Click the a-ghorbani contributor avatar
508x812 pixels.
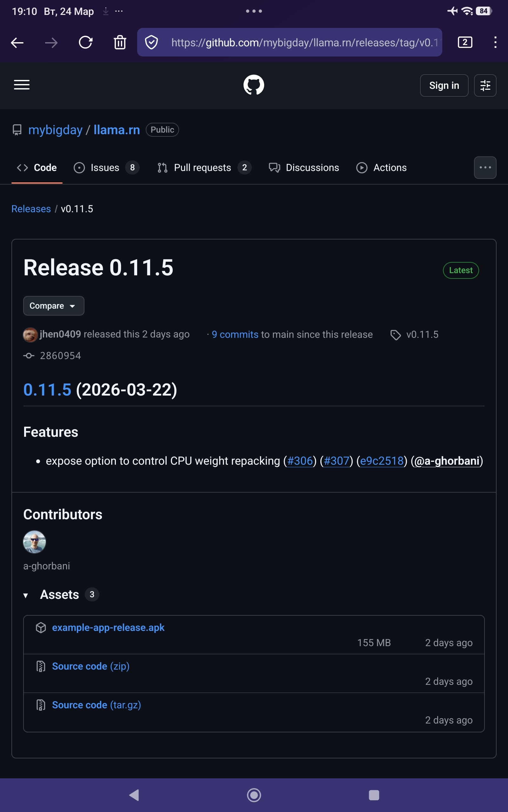tap(34, 542)
